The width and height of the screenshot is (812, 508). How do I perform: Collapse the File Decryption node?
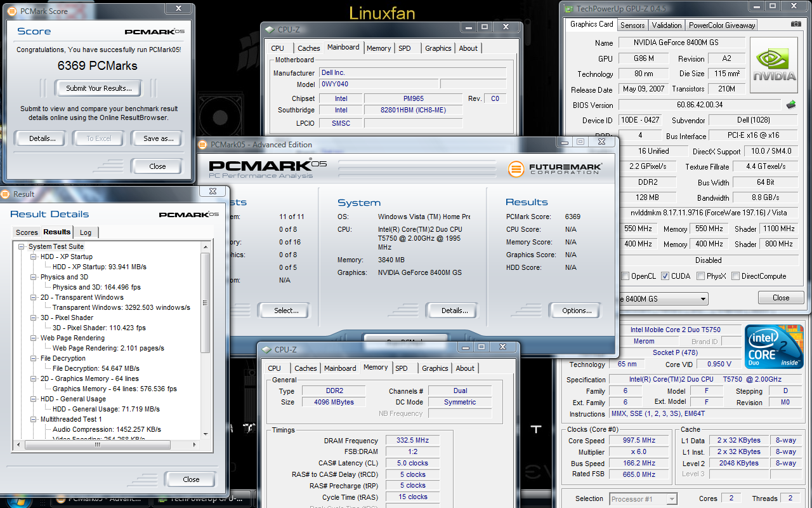34,358
